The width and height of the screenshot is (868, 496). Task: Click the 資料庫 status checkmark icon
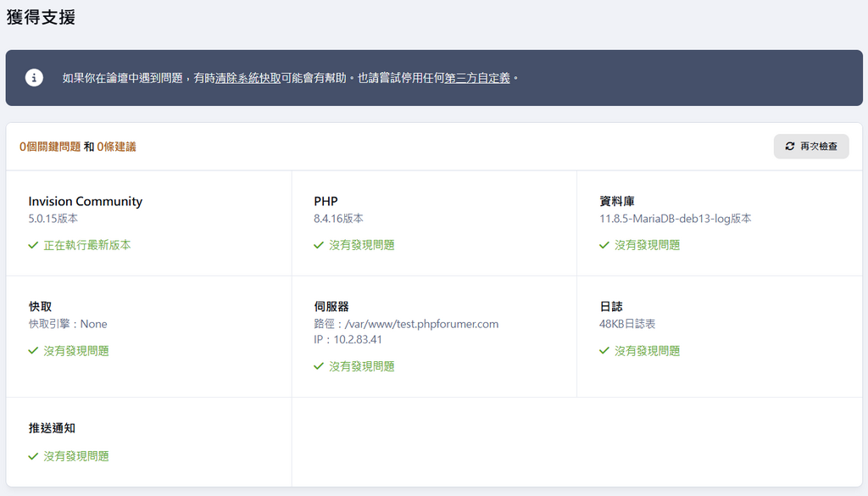tap(604, 245)
